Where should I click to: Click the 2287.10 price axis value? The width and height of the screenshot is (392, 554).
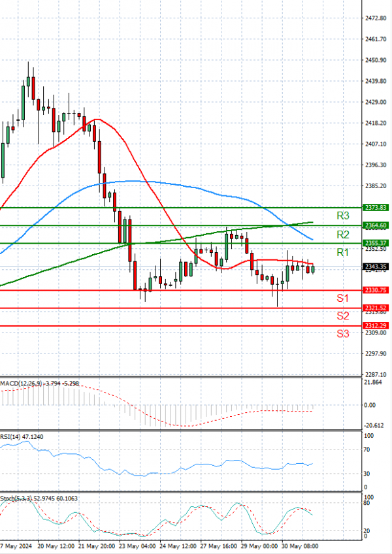376,374
